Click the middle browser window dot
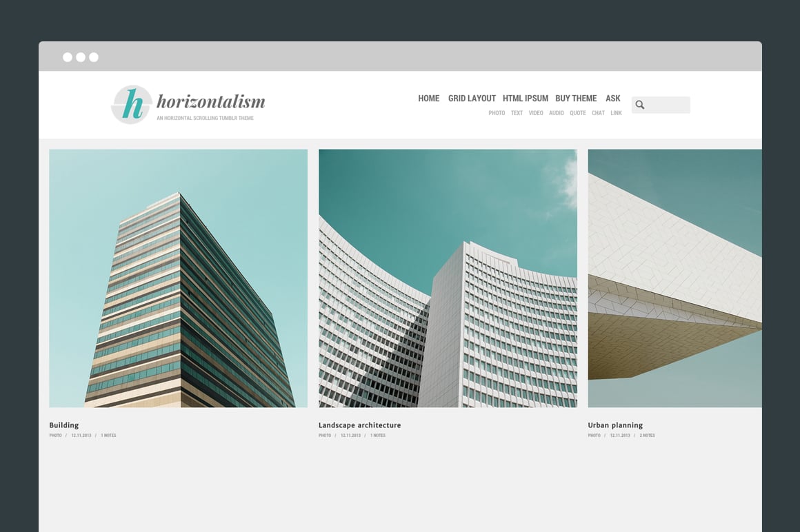 81,57
